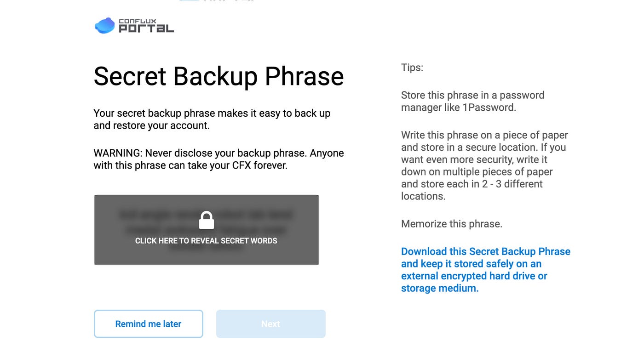Click the blurred top line of secret words
644x363 pixels.
[206, 214]
